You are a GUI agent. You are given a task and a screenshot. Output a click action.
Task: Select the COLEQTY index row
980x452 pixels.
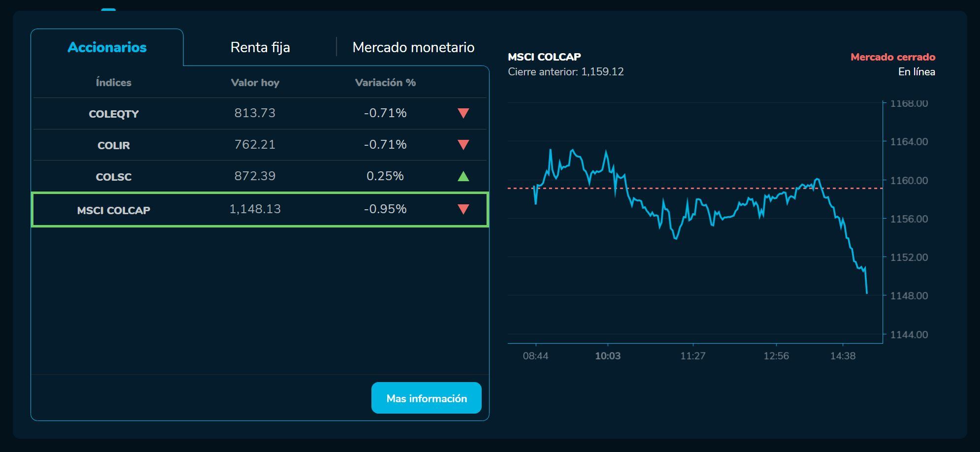(x=114, y=114)
